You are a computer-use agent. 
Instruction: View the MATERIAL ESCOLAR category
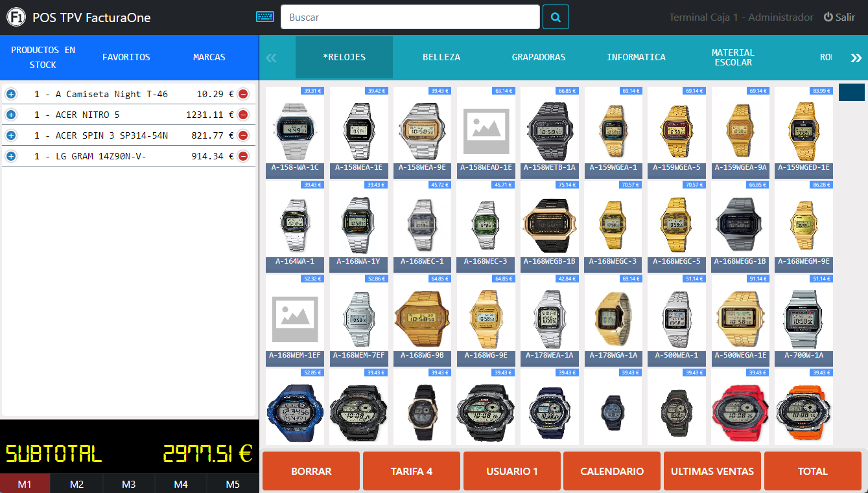pyautogui.click(x=733, y=57)
